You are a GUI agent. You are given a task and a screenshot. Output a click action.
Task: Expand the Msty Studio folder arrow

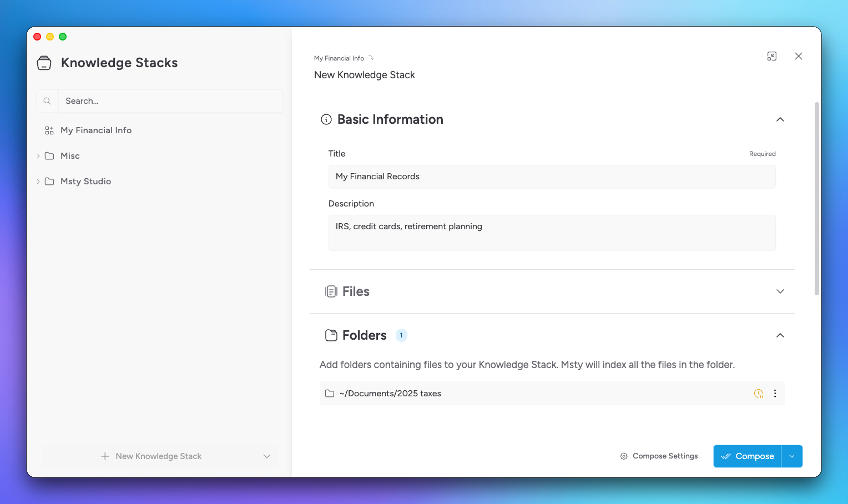pos(38,182)
